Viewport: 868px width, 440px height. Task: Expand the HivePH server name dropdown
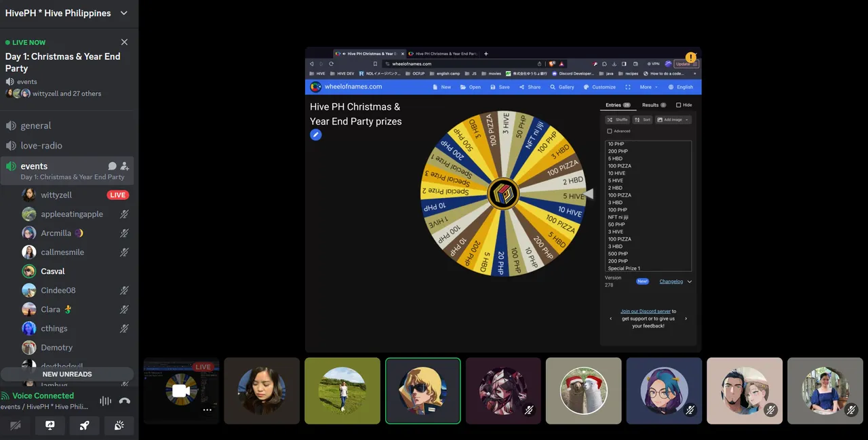124,13
